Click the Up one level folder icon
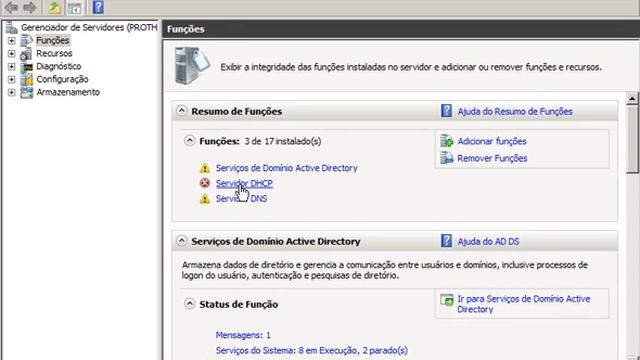This screenshot has width=640, height=360. pyautogui.click(x=55, y=7)
